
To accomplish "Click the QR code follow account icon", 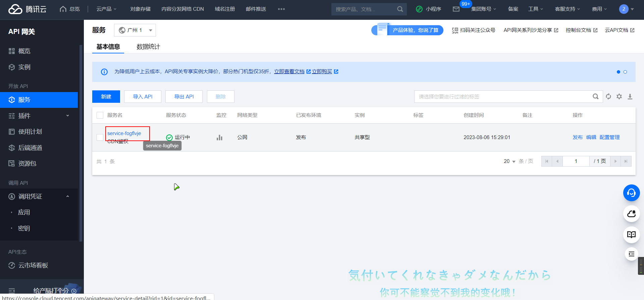I will coord(455,30).
